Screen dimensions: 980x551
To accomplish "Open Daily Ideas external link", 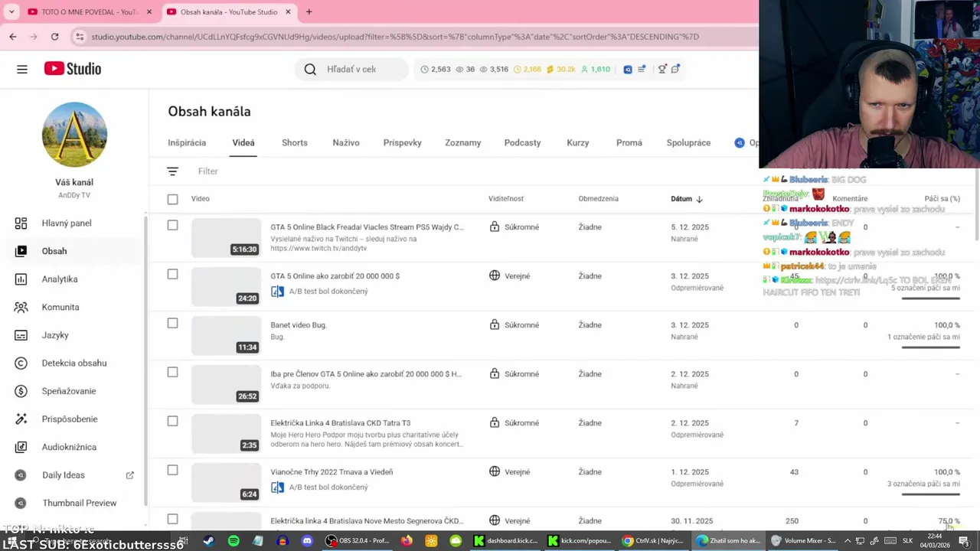I will pos(130,475).
